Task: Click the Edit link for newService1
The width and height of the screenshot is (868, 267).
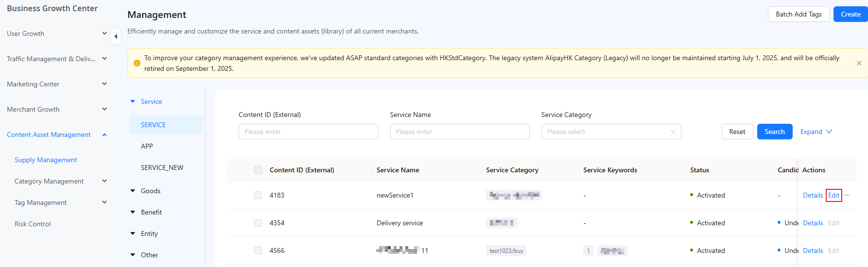Action: point(833,195)
